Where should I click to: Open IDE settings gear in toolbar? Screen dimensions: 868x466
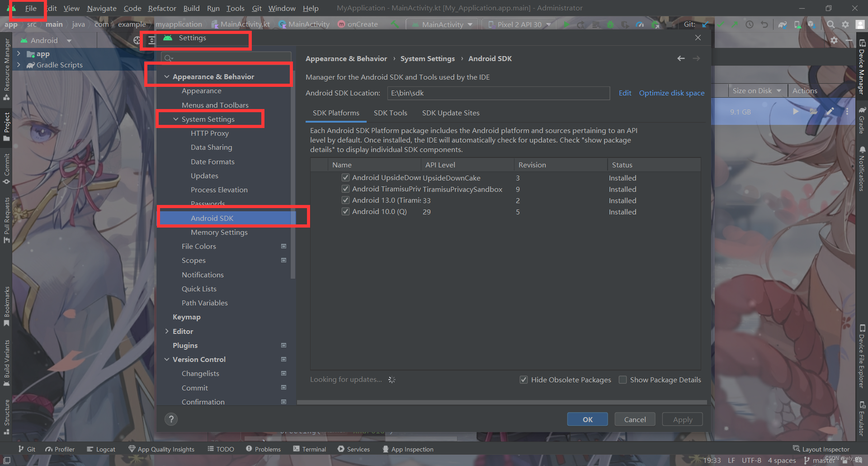845,24
